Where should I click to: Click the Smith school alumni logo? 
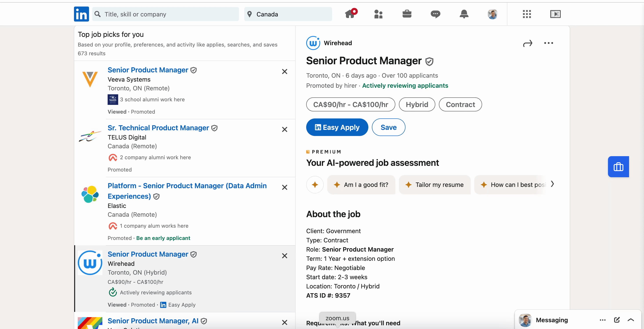(113, 100)
